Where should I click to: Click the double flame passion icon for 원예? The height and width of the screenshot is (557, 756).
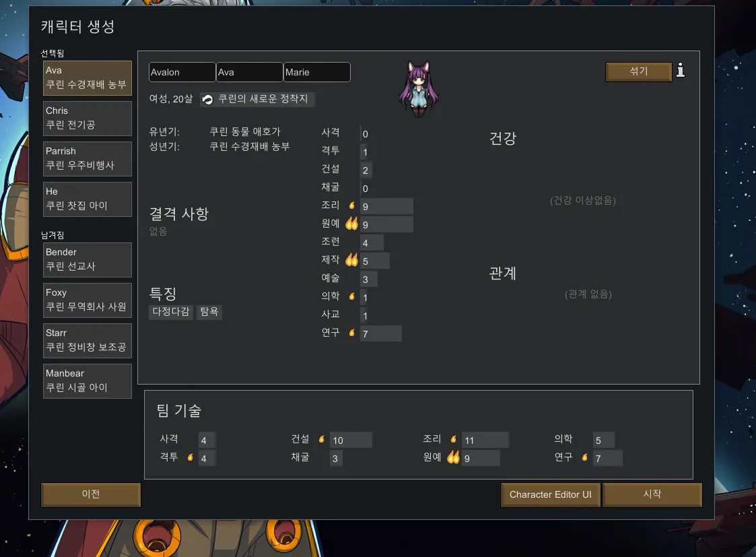[x=351, y=224]
